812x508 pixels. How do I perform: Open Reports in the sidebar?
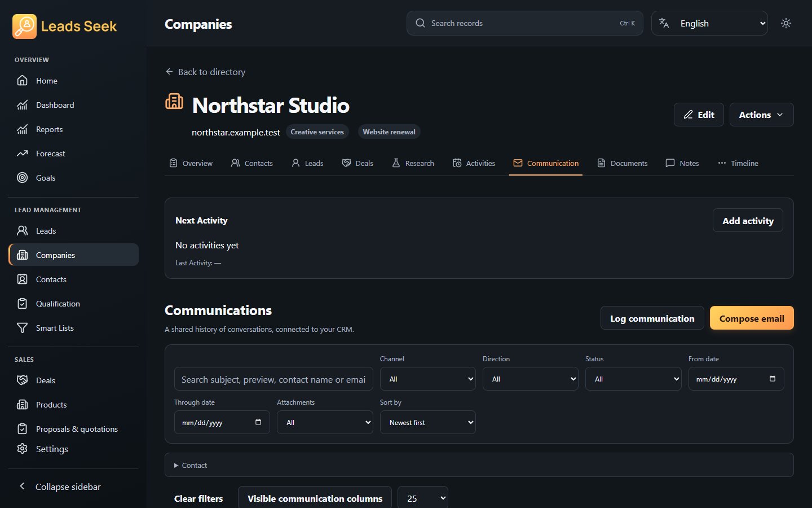point(73,129)
